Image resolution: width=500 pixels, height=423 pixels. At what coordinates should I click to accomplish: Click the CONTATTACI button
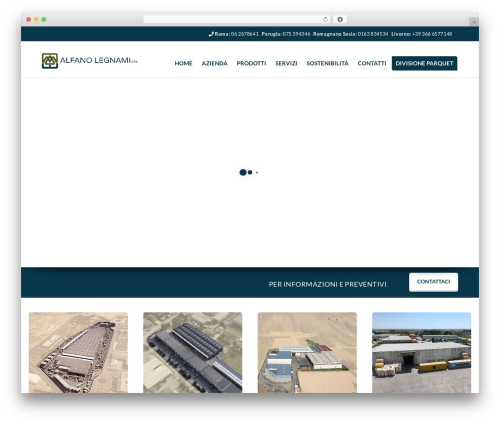[x=433, y=282]
